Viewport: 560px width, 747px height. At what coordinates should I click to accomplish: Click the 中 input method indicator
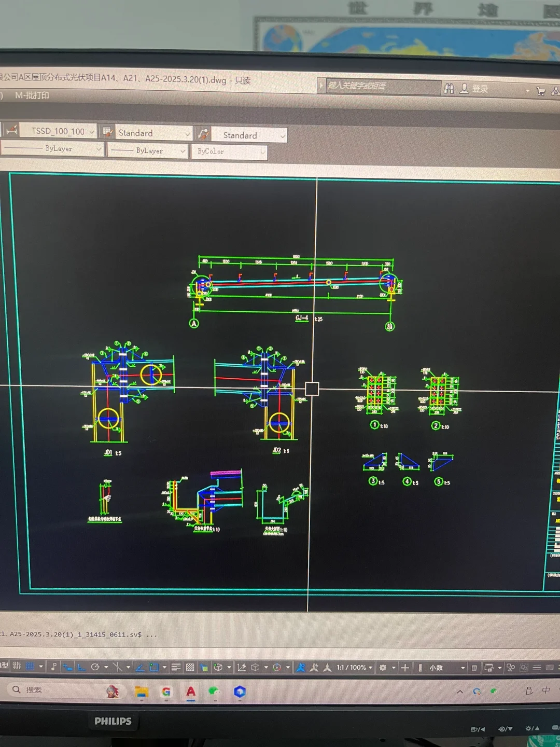[x=546, y=690]
